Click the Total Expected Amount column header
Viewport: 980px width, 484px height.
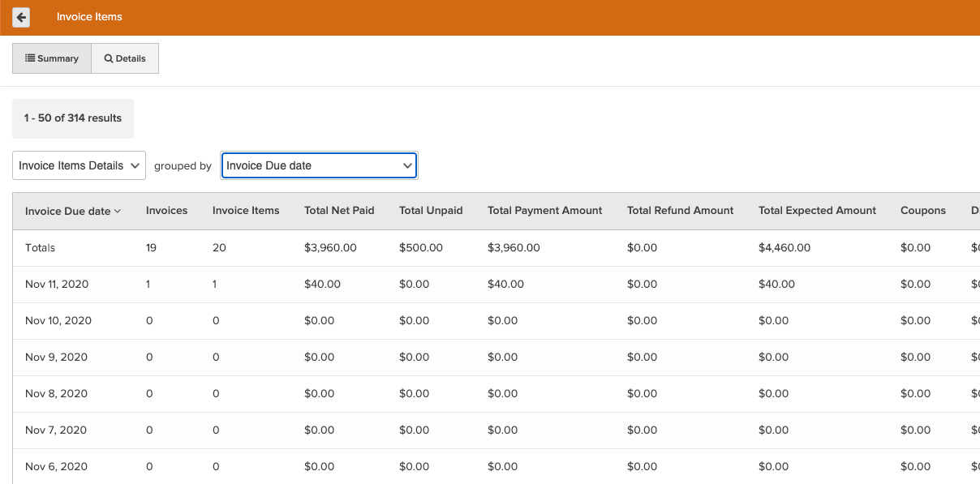tap(817, 211)
